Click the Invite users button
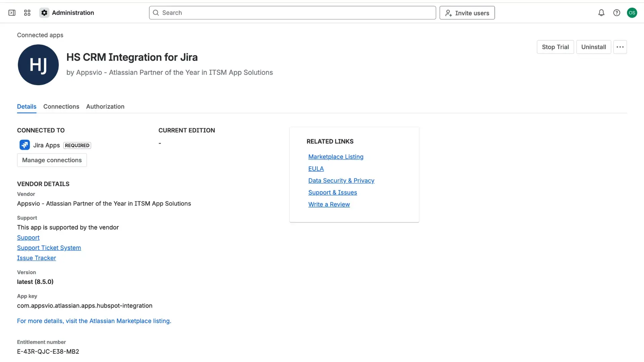644x362 pixels. tap(467, 13)
